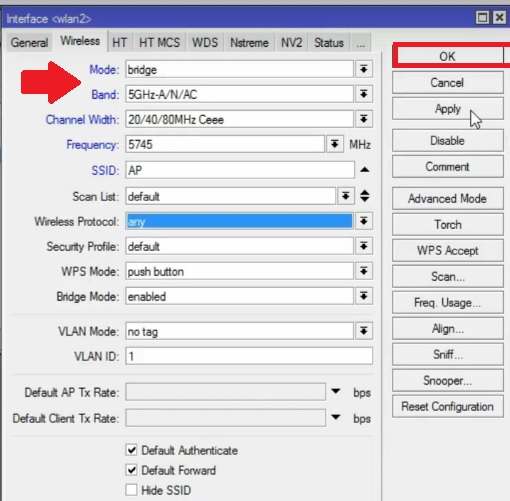The image size is (510, 501).
Task: Click the VLAN Mode field showing no tag
Action: coord(239,331)
